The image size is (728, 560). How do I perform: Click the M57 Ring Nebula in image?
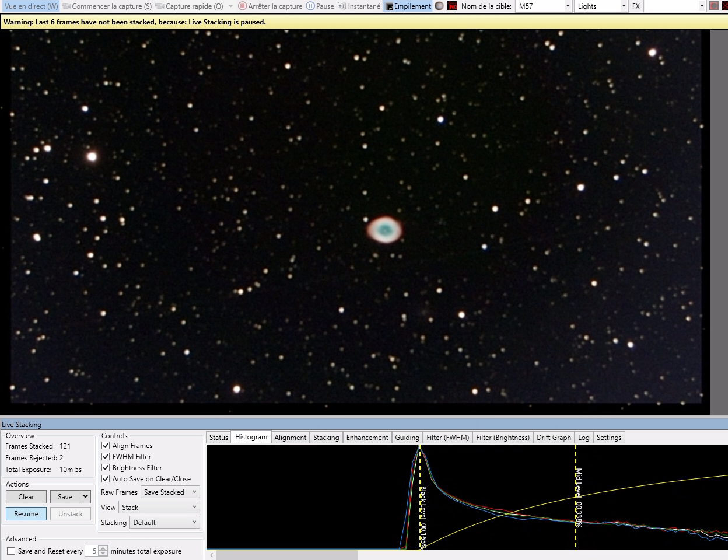(x=384, y=229)
